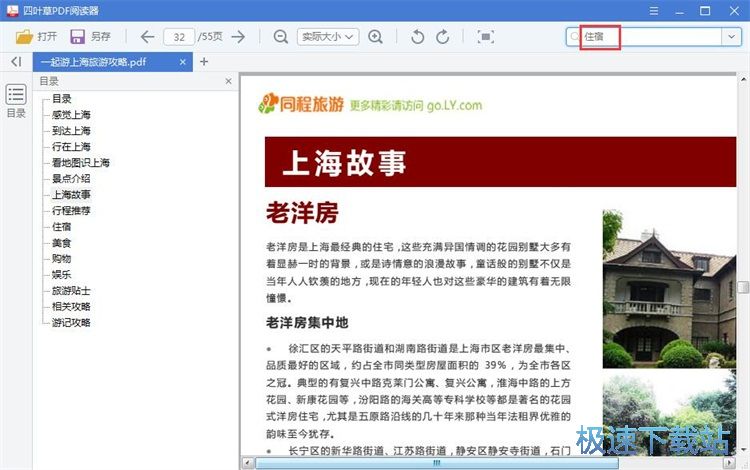
Task: Minimize the PDF reader window
Action: (x=680, y=11)
